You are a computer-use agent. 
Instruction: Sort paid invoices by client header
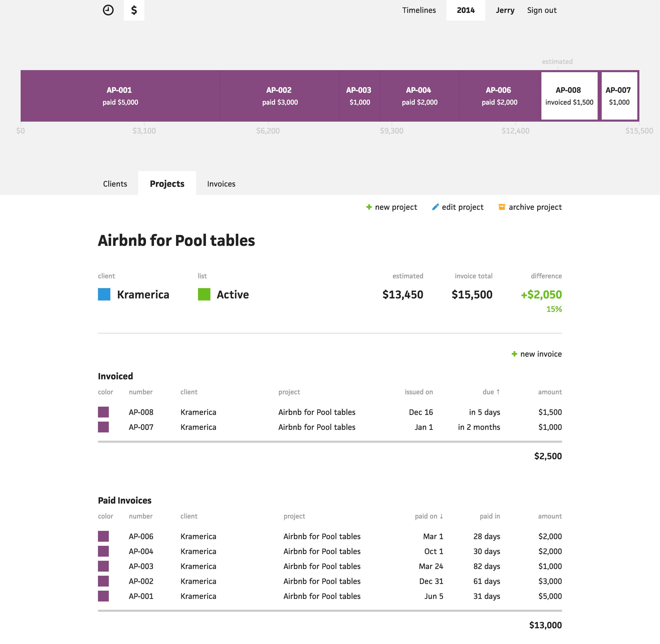189,516
